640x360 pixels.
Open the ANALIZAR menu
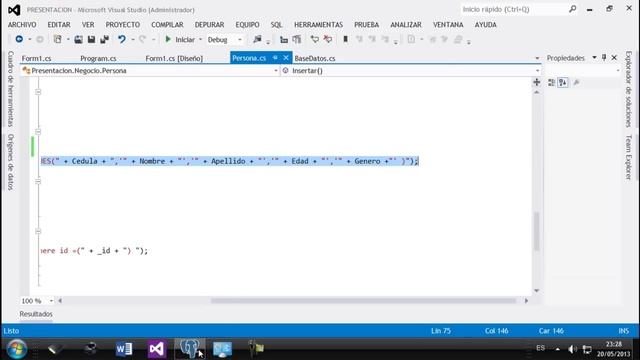pyautogui.click(x=406, y=25)
